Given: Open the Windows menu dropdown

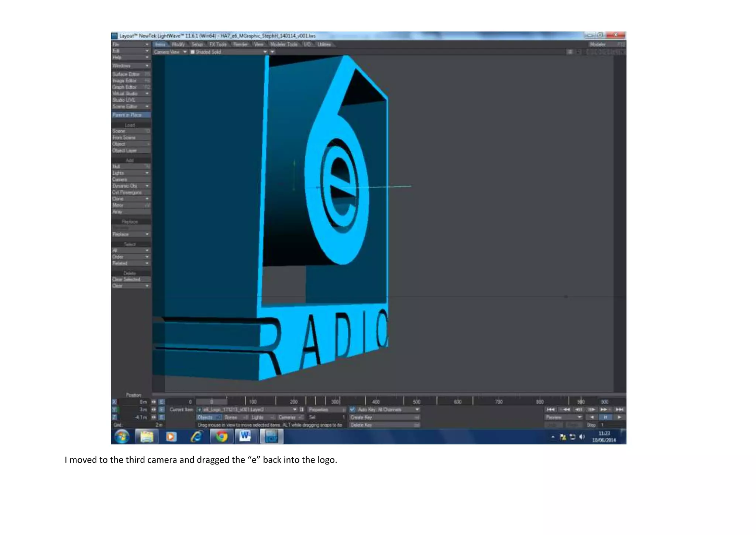Looking at the screenshot, I should click(131, 66).
